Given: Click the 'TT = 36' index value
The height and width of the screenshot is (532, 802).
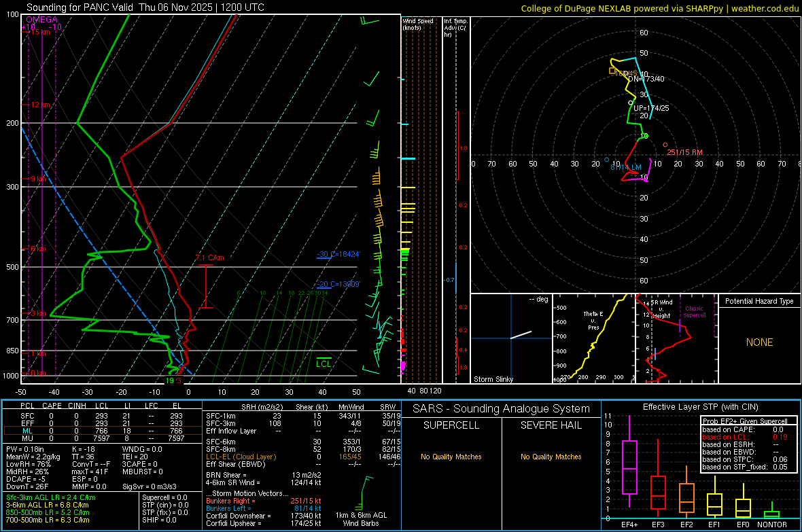Looking at the screenshot, I should point(83,457).
